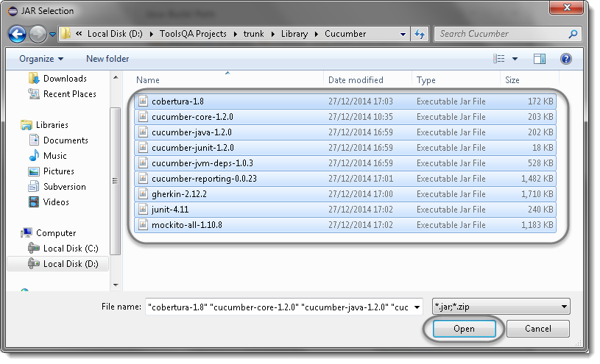Image resolution: width=600 pixels, height=364 pixels.
Task: Click the New folder button
Action: (x=107, y=59)
